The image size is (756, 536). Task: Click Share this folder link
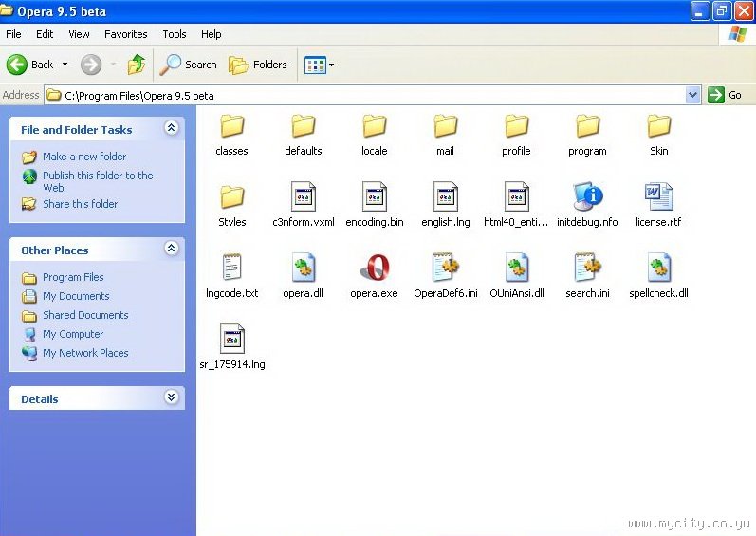[80, 204]
